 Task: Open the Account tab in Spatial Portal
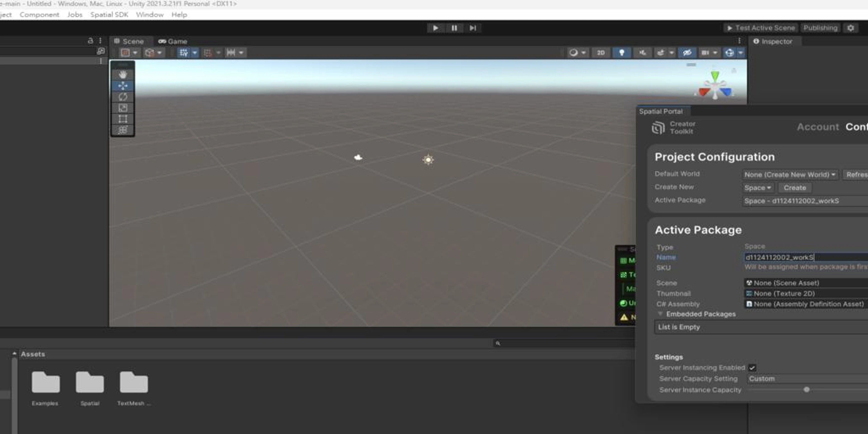(x=818, y=127)
